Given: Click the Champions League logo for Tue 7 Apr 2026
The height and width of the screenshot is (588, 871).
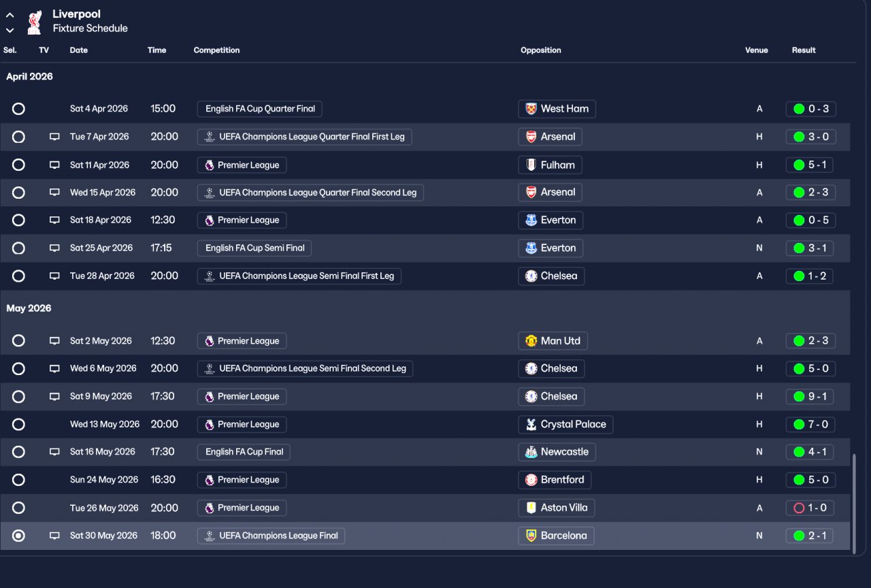Looking at the screenshot, I should click(210, 137).
